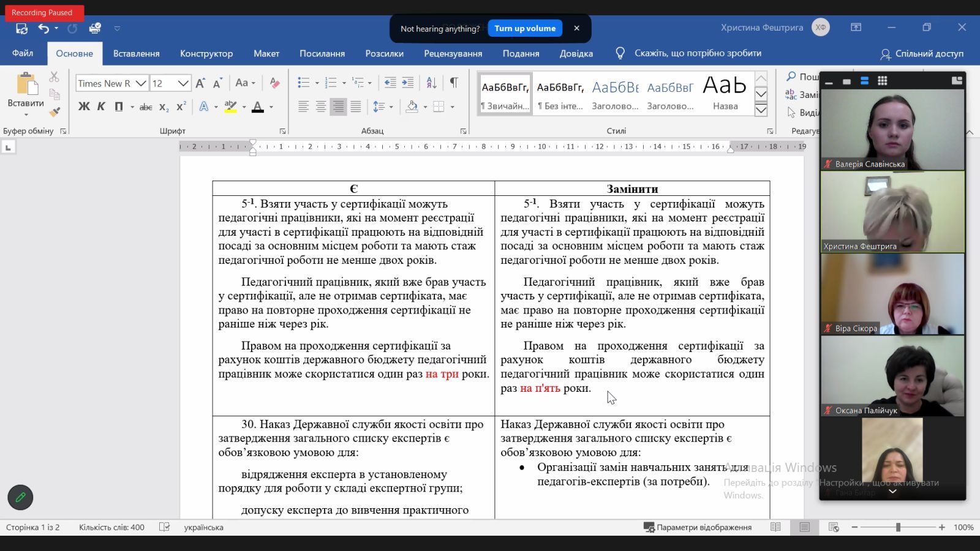This screenshot has width=980, height=551.
Task: Click the Sort A-Z icon
Action: pyautogui.click(x=431, y=83)
